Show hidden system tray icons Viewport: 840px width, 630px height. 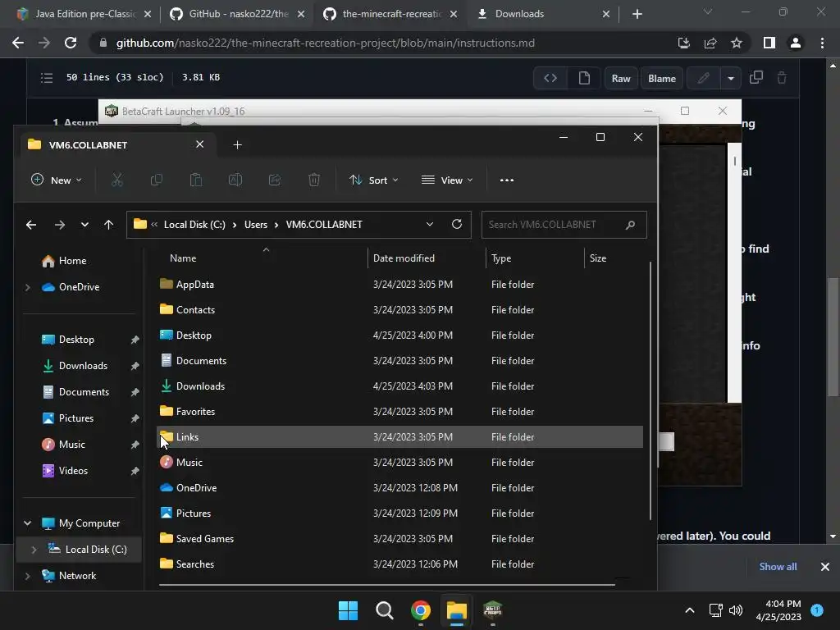[x=690, y=610]
